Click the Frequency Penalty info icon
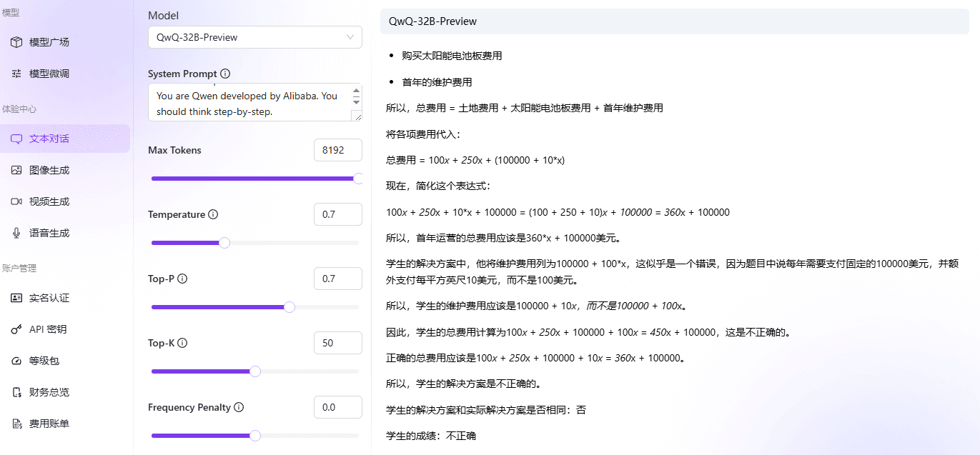Screen dimensions: 980x455 [x=239, y=407]
